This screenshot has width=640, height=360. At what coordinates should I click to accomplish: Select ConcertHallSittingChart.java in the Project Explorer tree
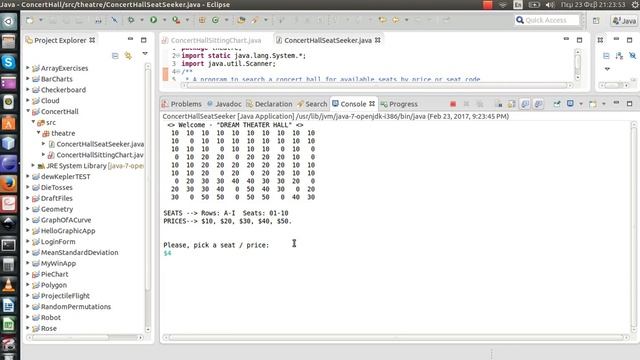[x=96, y=155]
